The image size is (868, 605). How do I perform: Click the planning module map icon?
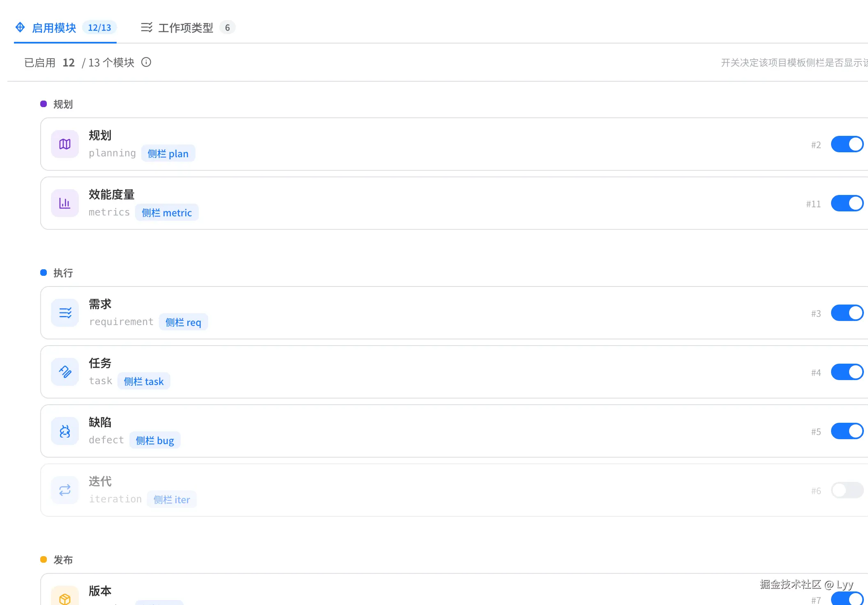tap(65, 144)
